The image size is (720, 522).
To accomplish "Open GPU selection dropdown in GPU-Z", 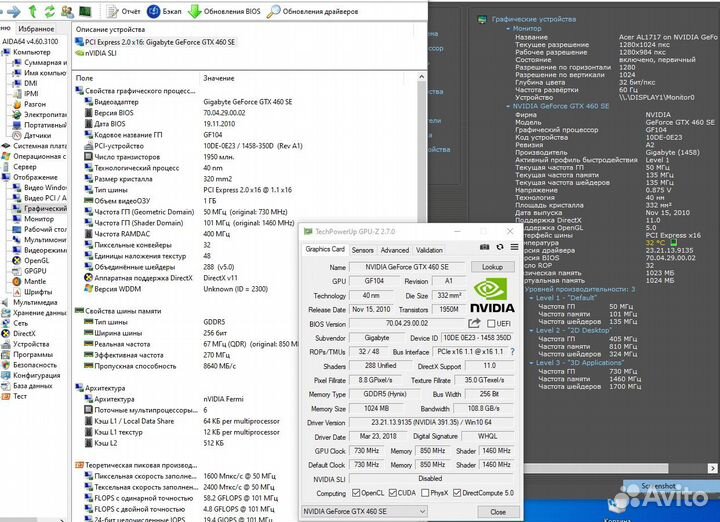I will click(x=365, y=511).
